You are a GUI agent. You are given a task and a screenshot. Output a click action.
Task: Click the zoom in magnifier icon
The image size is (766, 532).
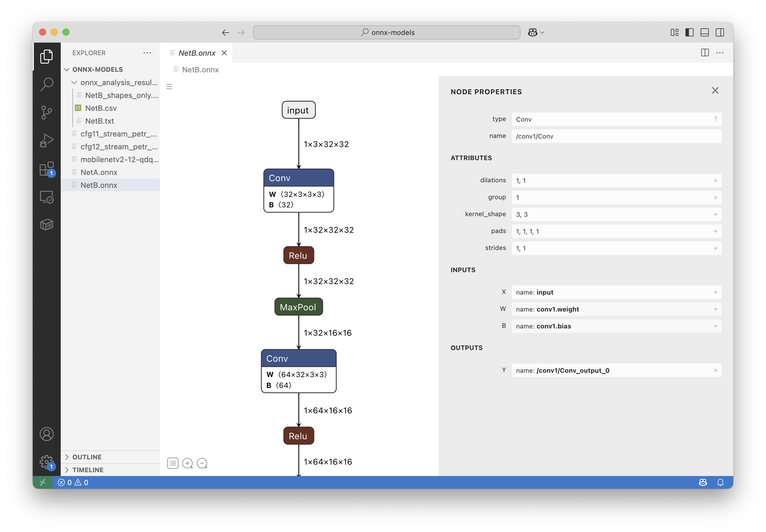pyautogui.click(x=187, y=463)
